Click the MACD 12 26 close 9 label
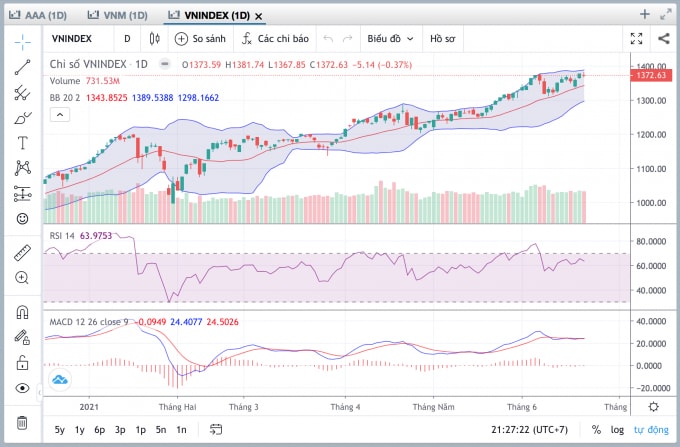 [x=89, y=322]
